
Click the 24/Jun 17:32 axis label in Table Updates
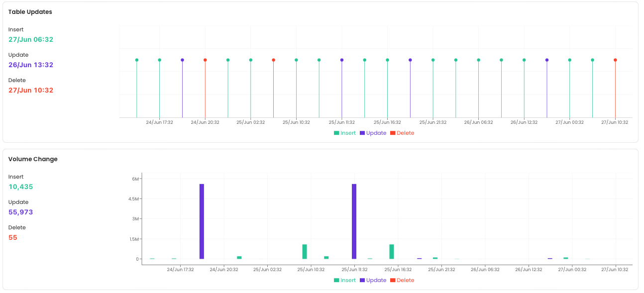160,122
